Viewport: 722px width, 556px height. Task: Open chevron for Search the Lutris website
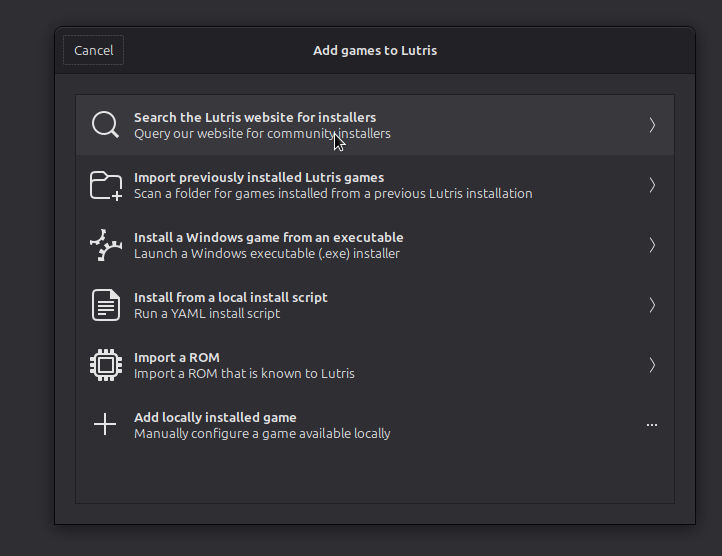pyautogui.click(x=652, y=125)
